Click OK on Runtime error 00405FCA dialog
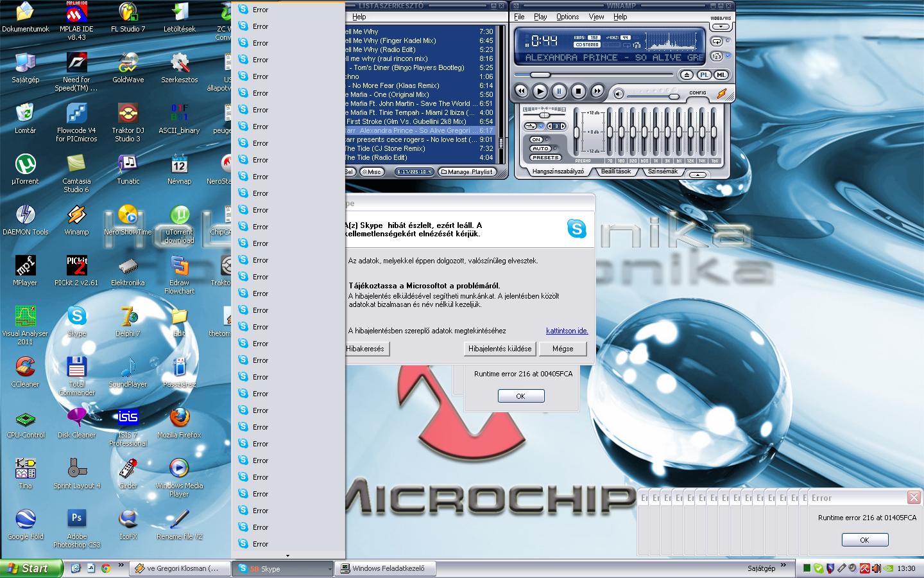 coord(520,396)
